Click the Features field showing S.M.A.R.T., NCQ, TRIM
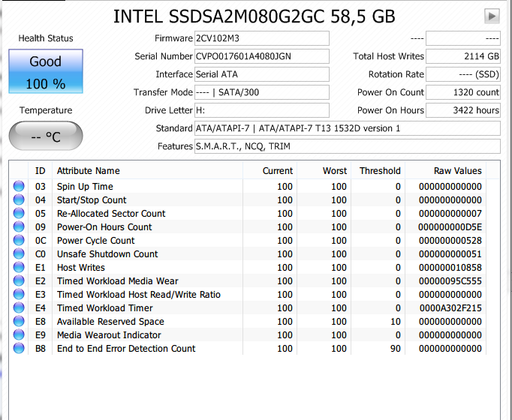 [347, 146]
